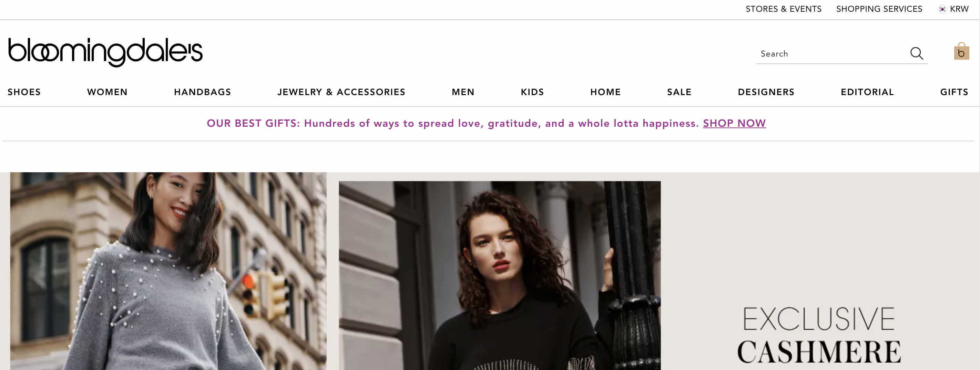Open the brown shopping bag icon
This screenshot has height=370, width=980.
(x=961, y=51)
